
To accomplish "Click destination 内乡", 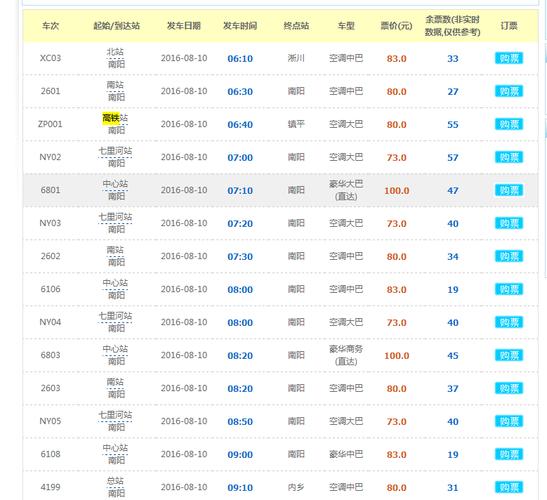I will [296, 487].
